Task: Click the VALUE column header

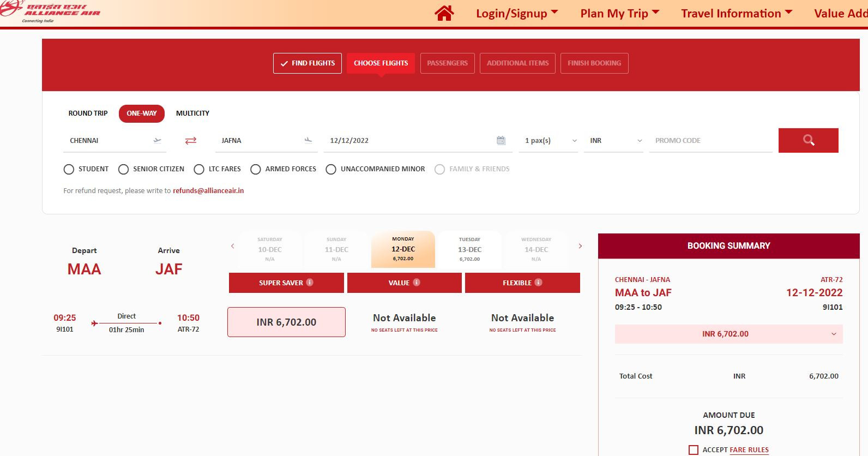Action: 405,283
